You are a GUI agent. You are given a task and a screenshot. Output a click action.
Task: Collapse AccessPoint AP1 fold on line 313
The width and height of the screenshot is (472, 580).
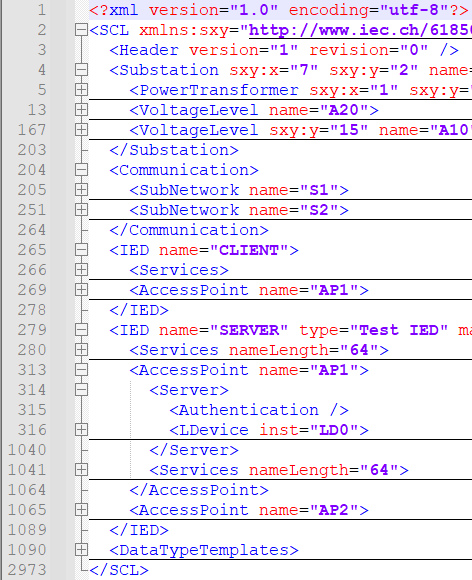pos(81,370)
